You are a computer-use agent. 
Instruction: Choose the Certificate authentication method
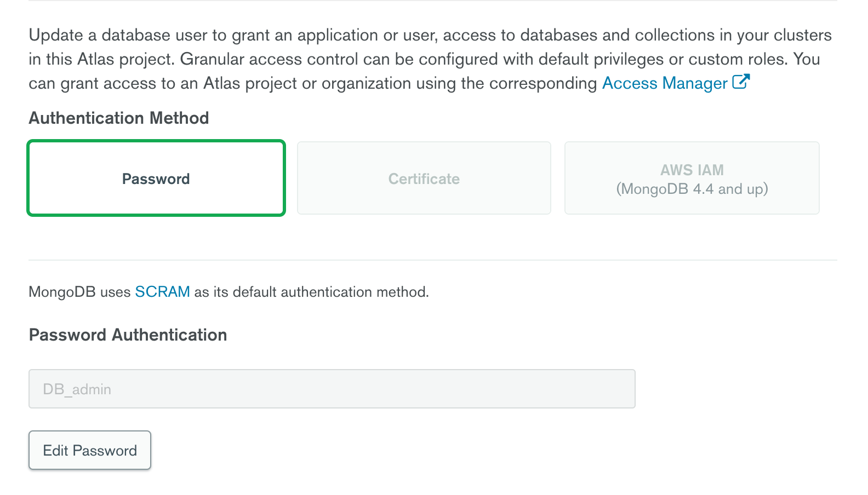(x=424, y=178)
